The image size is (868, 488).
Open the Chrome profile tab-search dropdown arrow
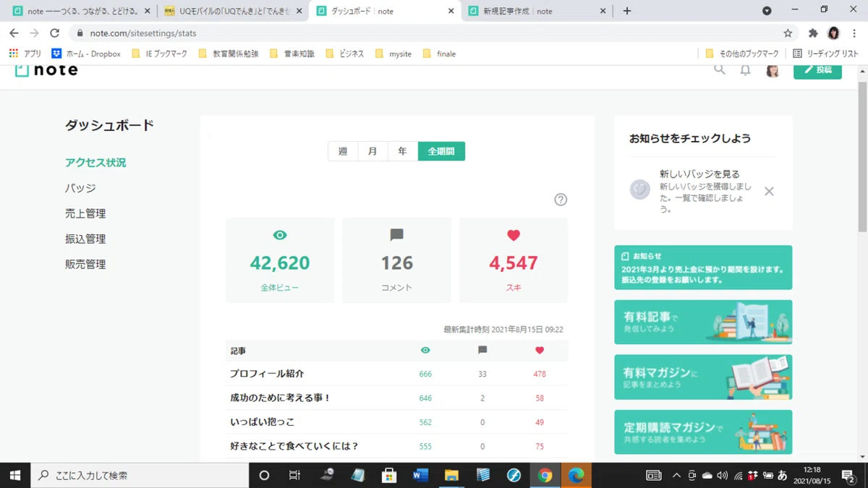coord(767,11)
